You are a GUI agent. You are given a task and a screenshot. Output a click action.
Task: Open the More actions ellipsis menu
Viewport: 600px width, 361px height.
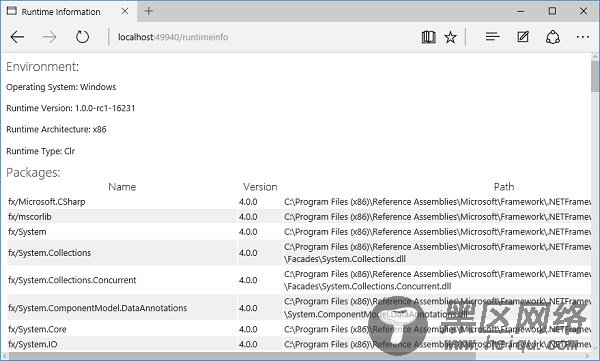pos(583,37)
